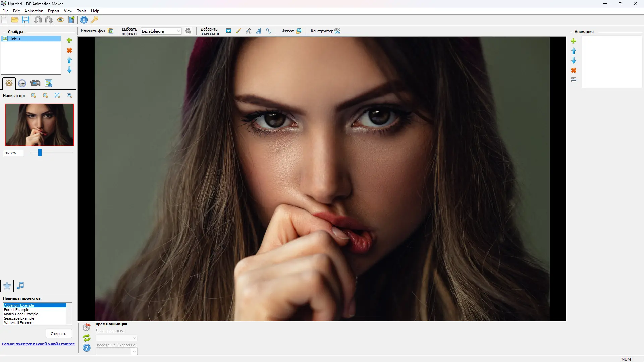644x362 pixels.
Task: Open the Animation menu
Action: pos(34,11)
